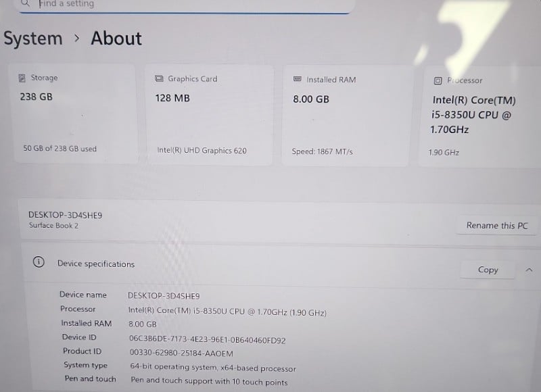Go back to System in breadcrumb

[x=33, y=39]
